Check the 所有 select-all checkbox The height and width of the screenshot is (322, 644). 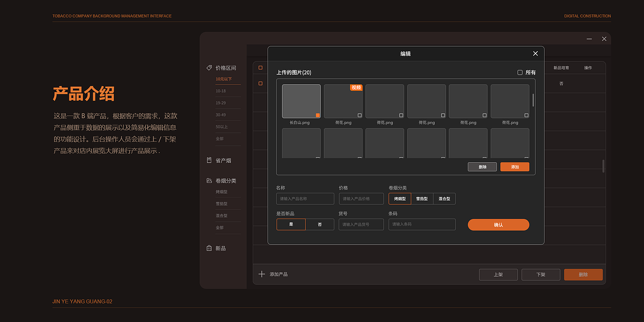click(x=520, y=72)
